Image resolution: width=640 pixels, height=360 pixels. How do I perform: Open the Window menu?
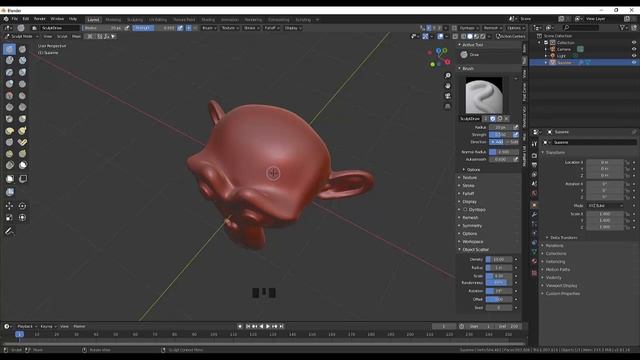coord(57,19)
